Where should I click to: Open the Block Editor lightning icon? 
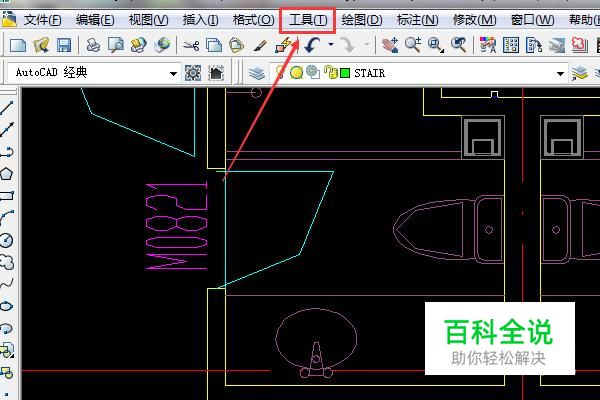click(x=284, y=45)
